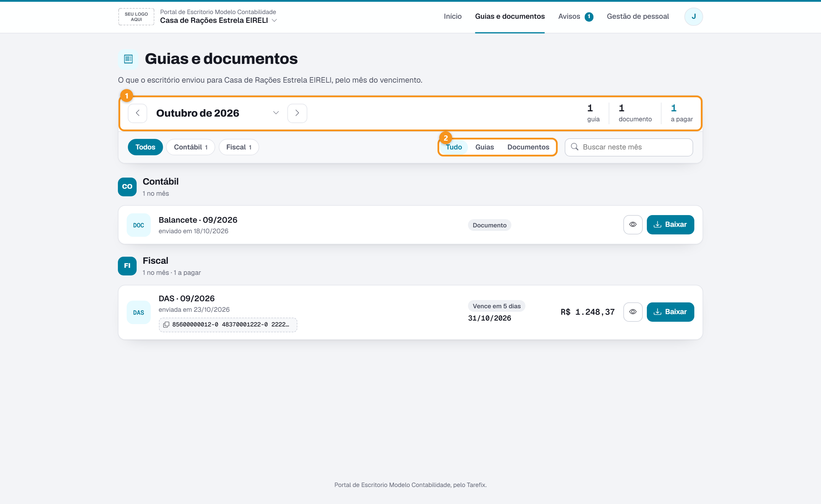
Task: Select the Todos filter chip
Action: (145, 147)
